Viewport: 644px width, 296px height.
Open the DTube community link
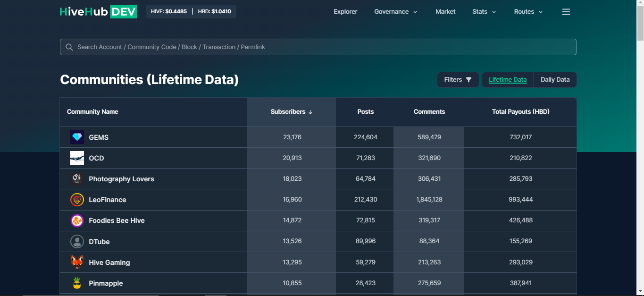coord(99,242)
